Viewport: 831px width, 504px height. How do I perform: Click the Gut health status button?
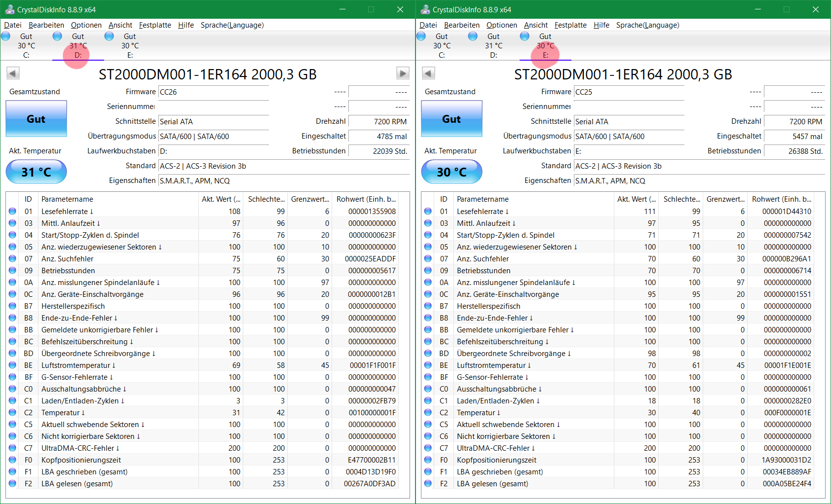point(36,119)
